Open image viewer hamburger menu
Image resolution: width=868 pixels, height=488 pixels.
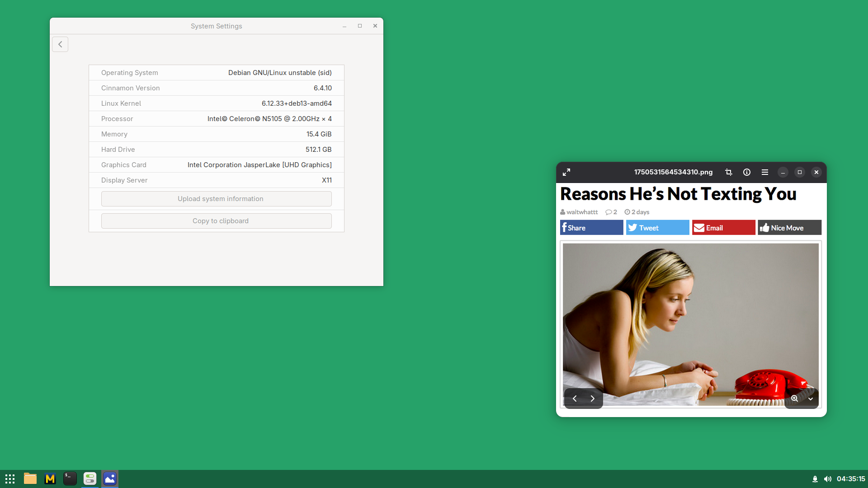click(765, 172)
